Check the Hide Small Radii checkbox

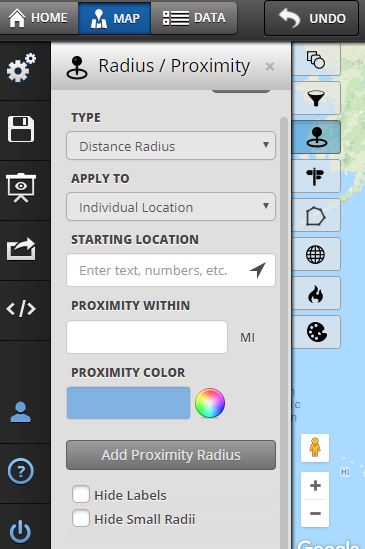coord(81,519)
